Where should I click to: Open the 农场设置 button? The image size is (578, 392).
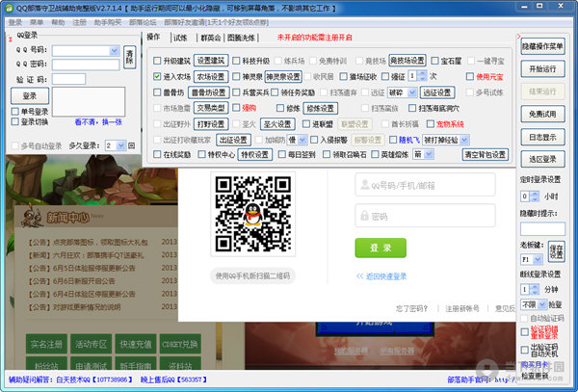[x=211, y=77]
